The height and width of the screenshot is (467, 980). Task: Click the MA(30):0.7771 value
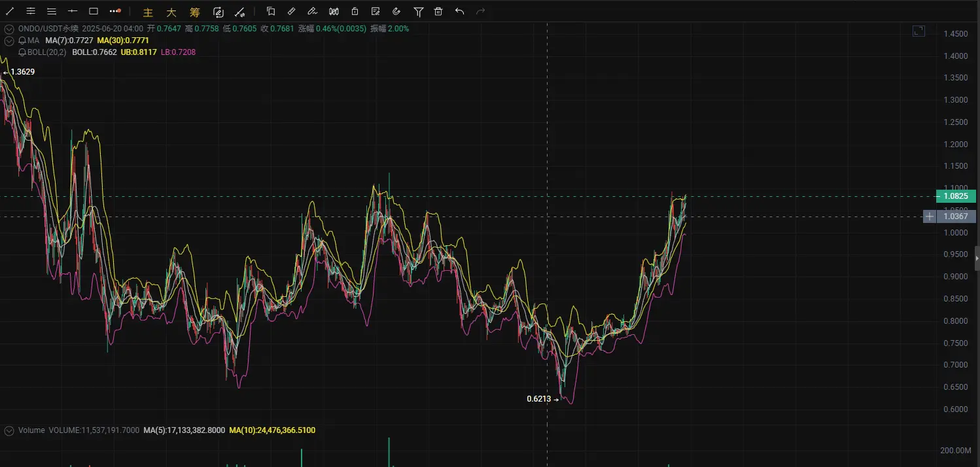[123, 41]
